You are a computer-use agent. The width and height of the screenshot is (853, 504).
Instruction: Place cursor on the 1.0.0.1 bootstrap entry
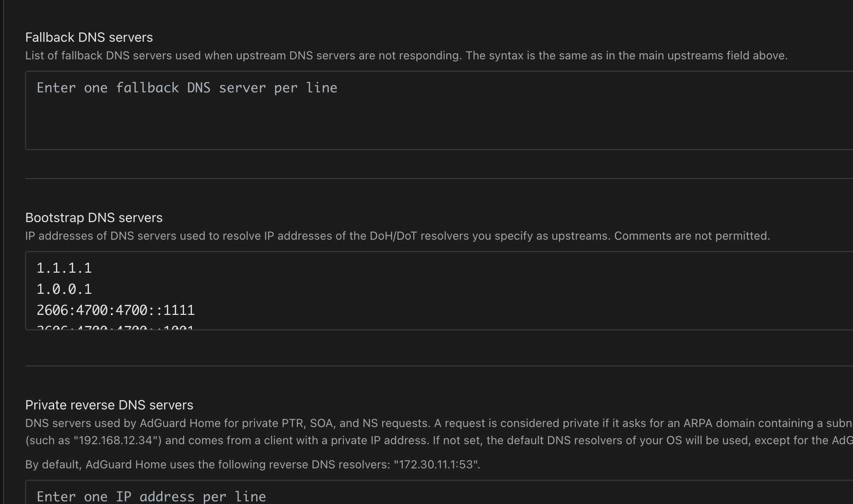pos(64,289)
